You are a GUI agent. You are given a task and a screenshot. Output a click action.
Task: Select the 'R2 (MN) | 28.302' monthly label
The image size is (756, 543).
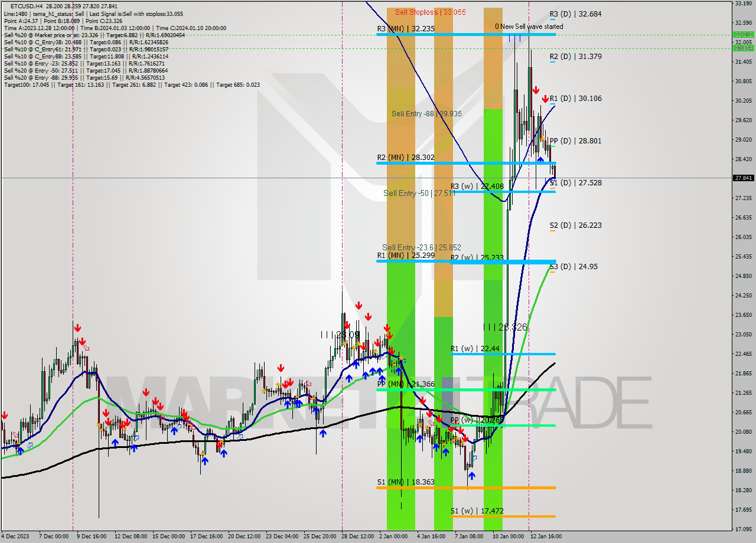[x=406, y=158]
